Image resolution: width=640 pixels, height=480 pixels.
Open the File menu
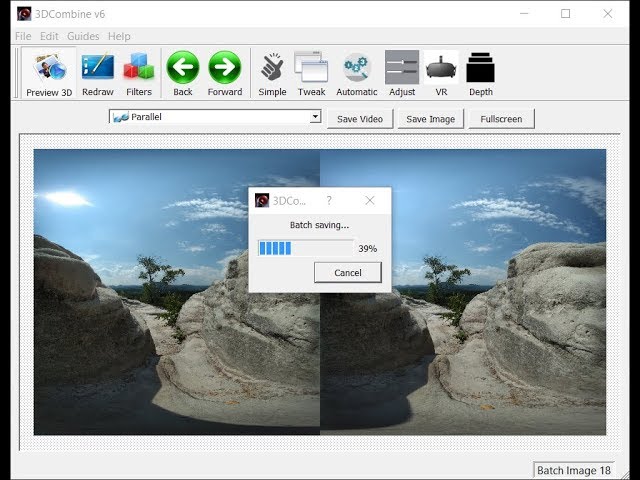click(x=23, y=36)
